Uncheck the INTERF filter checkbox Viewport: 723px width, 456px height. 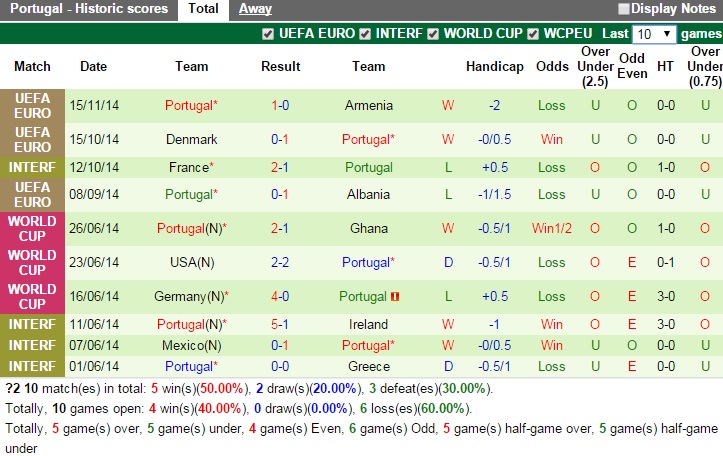coord(365,33)
